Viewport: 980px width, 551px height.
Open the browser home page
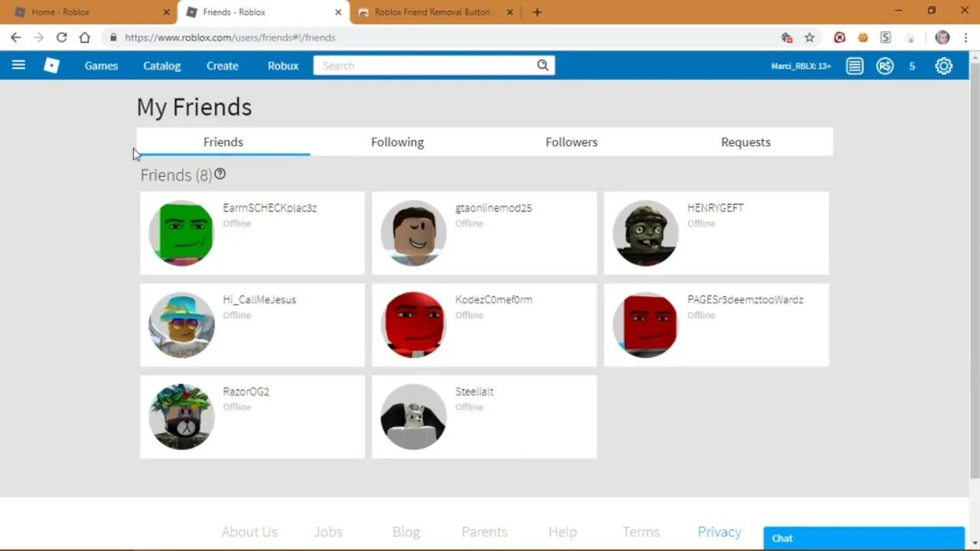coord(84,37)
